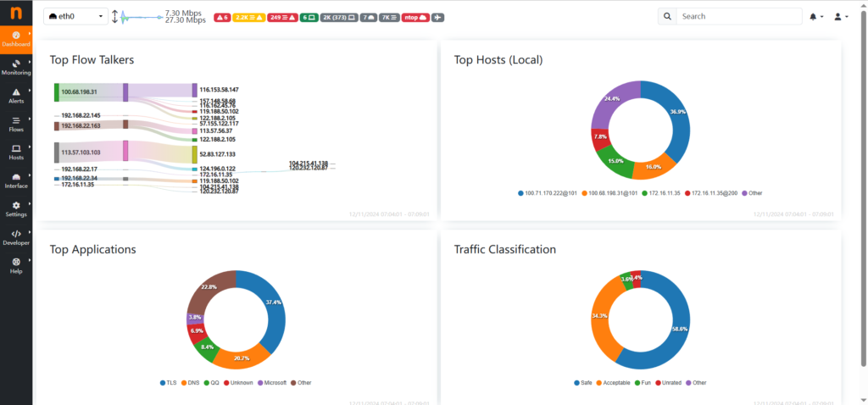Open the Hosts sidebar section

16,152
